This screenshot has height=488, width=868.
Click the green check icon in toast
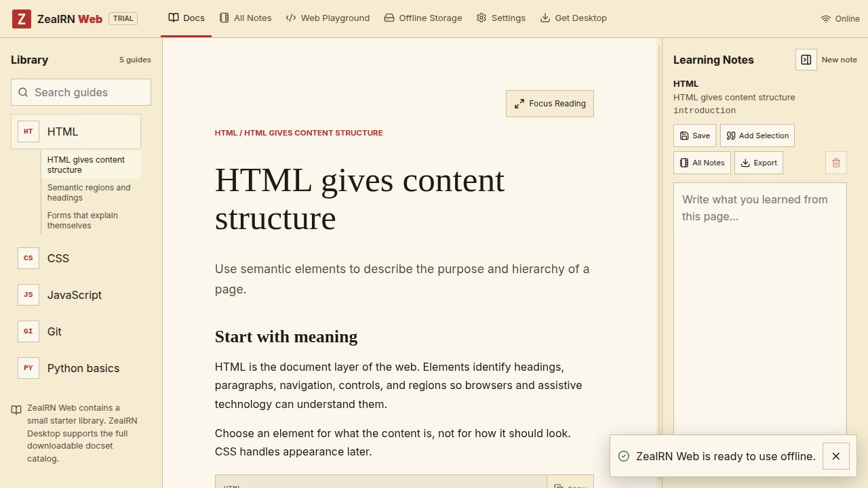click(624, 456)
